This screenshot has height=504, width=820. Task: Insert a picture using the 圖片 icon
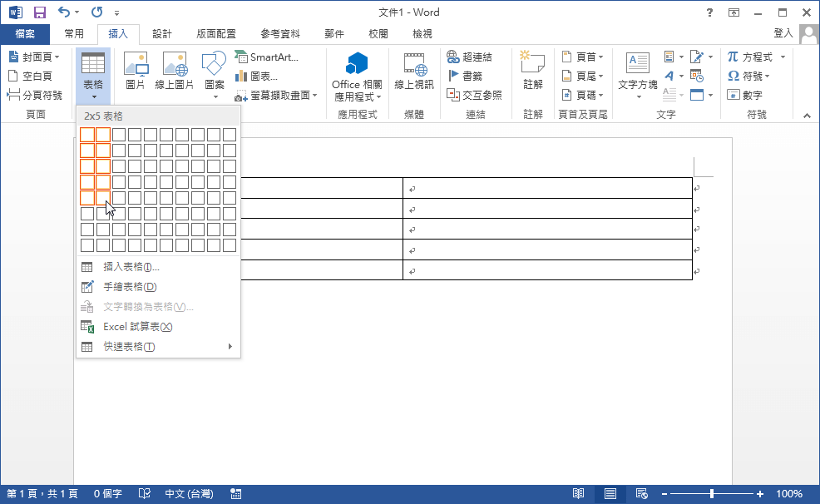pos(135,71)
